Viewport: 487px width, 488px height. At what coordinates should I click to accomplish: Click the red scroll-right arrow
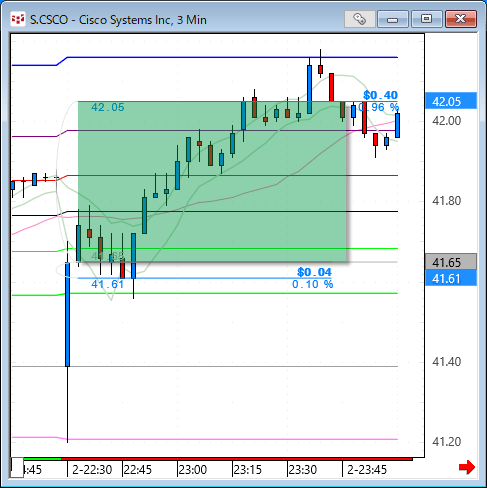coord(467,467)
